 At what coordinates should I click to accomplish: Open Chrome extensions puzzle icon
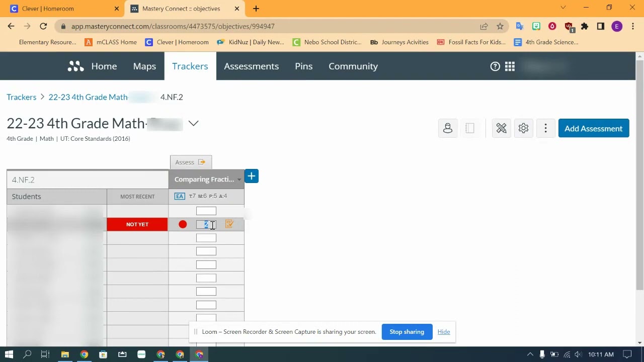585,26
